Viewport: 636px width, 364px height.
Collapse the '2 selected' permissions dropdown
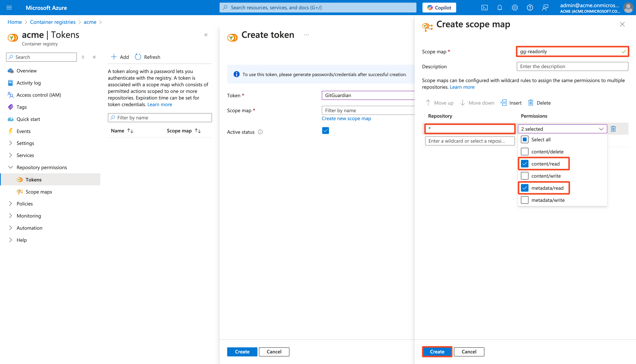[562, 129]
